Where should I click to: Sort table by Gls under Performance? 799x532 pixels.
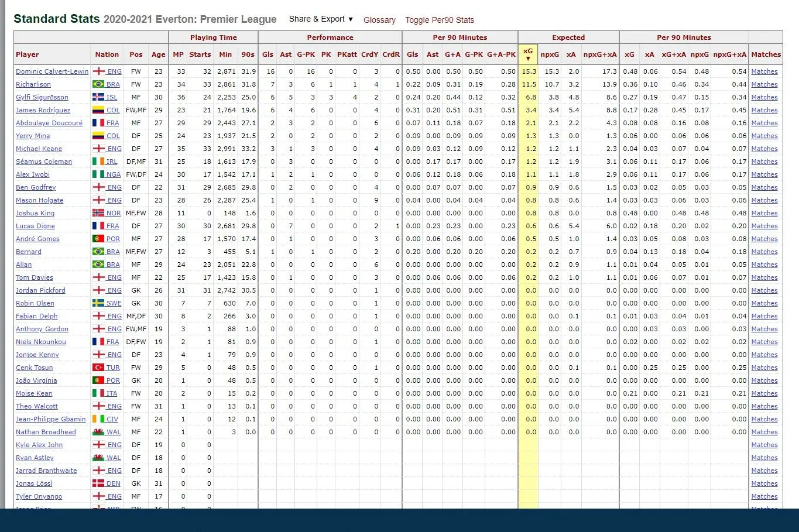pos(268,54)
